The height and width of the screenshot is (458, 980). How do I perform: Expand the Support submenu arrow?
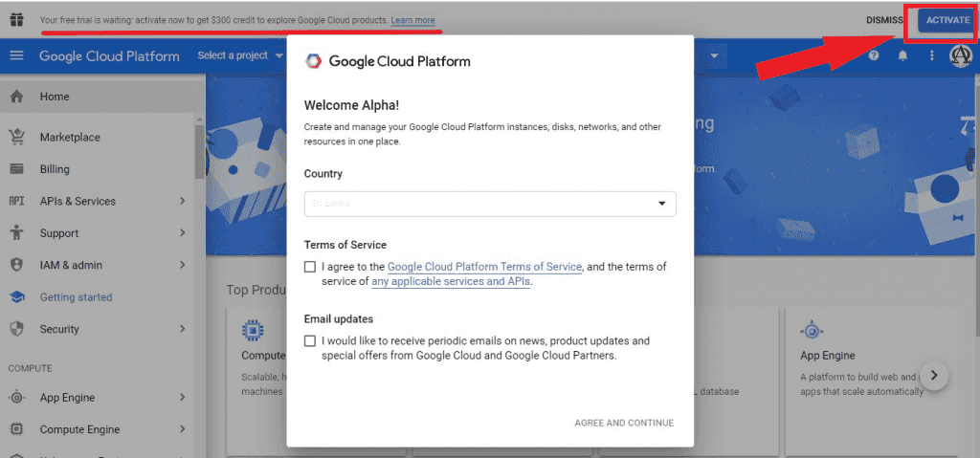click(183, 233)
